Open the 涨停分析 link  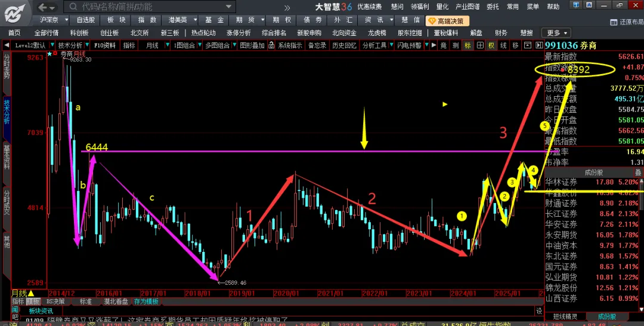click(x=239, y=33)
